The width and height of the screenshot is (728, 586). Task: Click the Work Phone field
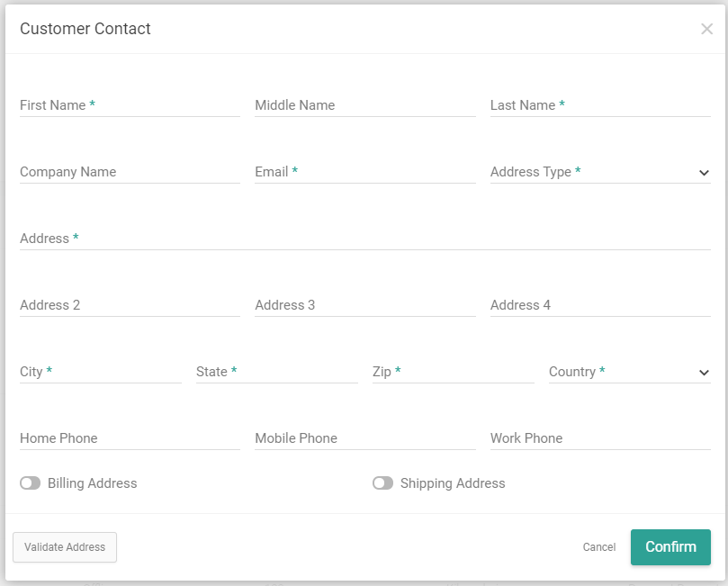600,438
